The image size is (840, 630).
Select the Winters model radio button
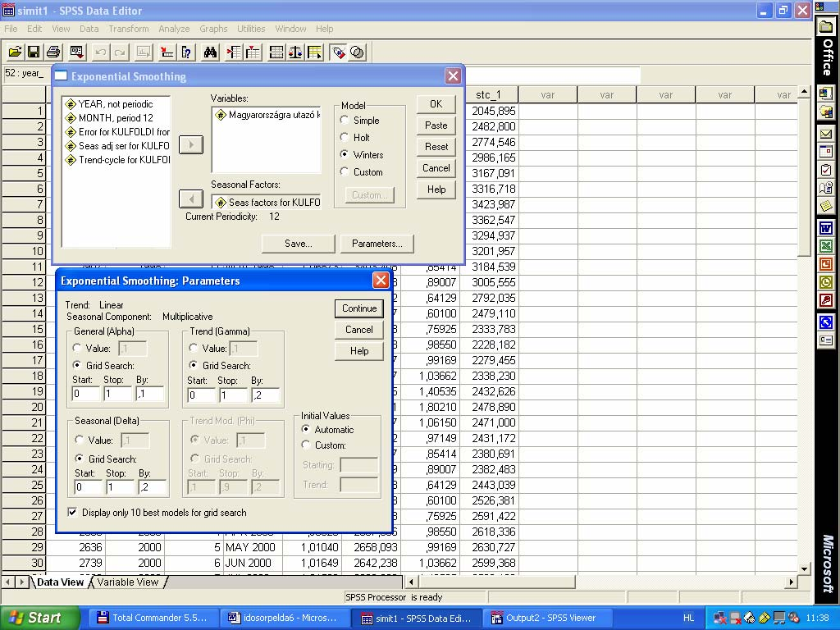point(345,154)
